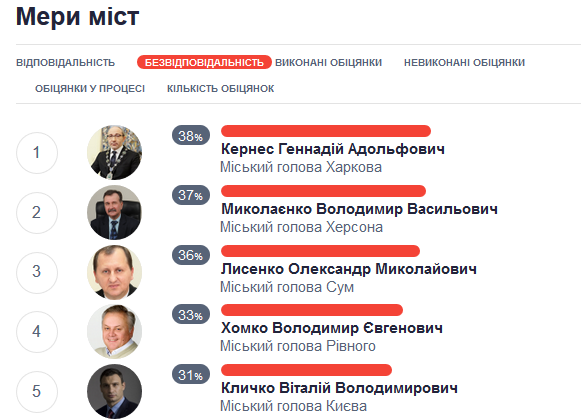Open Кличко Віталій Володимирович profile link
581x420 pixels.
click(x=339, y=388)
